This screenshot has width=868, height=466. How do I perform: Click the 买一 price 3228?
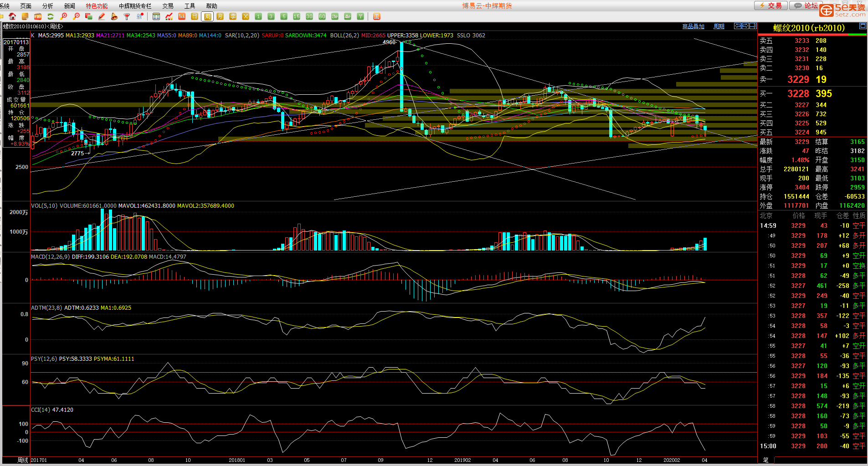point(798,94)
